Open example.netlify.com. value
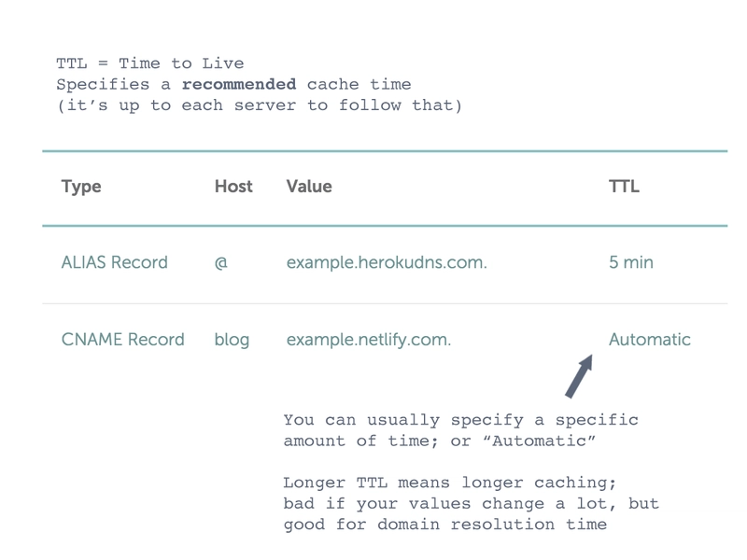The image size is (747, 560). (368, 340)
